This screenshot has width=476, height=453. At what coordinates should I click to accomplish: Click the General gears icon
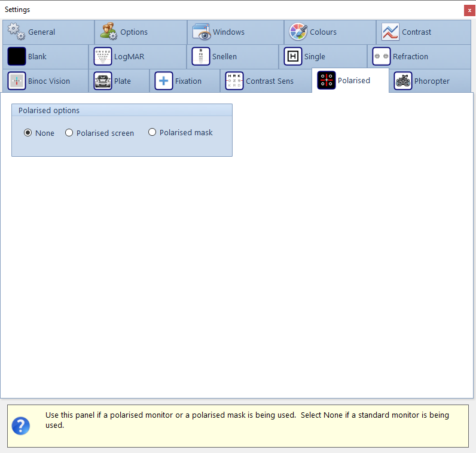pyautogui.click(x=16, y=32)
